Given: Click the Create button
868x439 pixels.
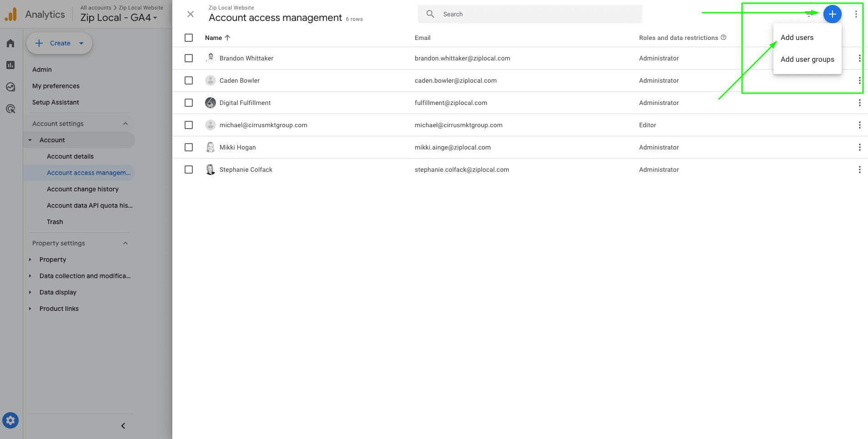Looking at the screenshot, I should pyautogui.click(x=60, y=43).
